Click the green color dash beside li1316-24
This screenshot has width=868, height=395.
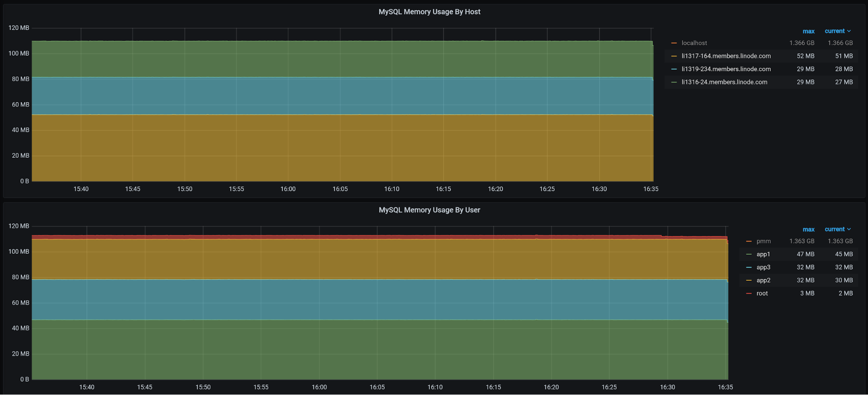(674, 82)
